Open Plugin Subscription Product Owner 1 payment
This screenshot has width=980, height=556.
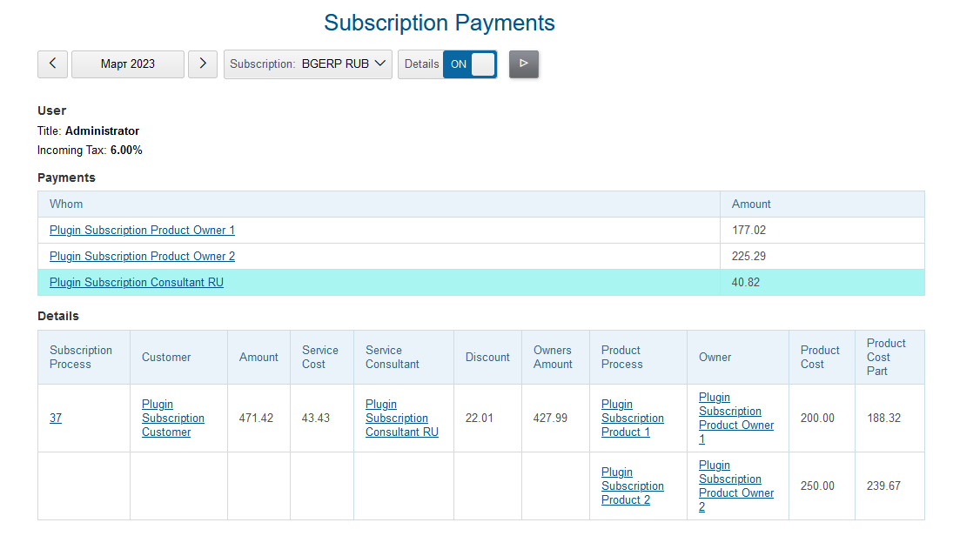point(142,230)
